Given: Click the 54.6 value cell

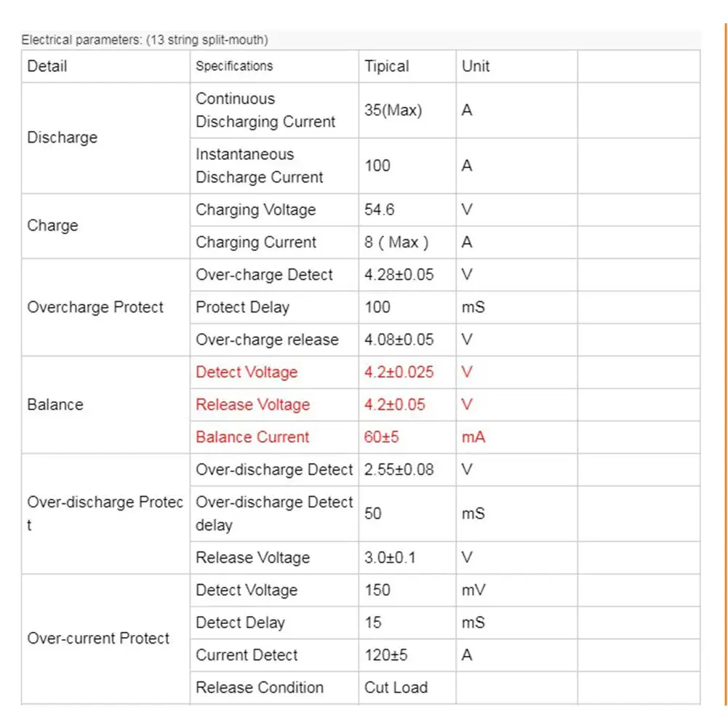Looking at the screenshot, I should pos(407,210).
